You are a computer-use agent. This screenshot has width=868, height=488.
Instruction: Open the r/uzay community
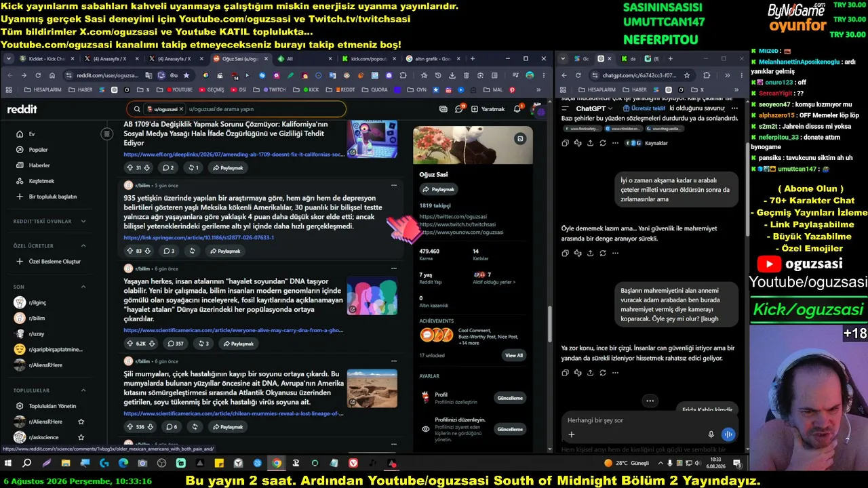[37, 333]
